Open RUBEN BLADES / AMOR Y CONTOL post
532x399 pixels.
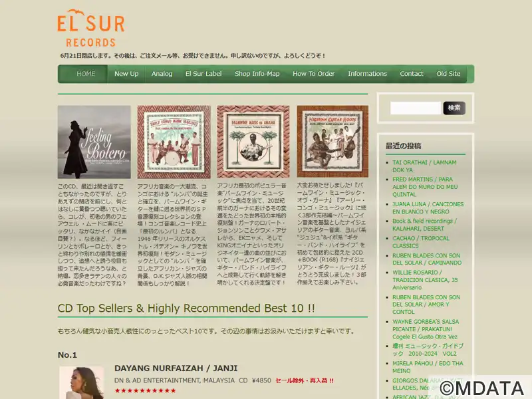pos(426,305)
